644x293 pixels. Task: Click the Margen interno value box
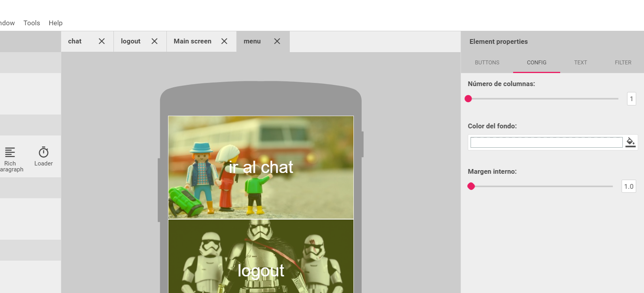[x=629, y=186]
